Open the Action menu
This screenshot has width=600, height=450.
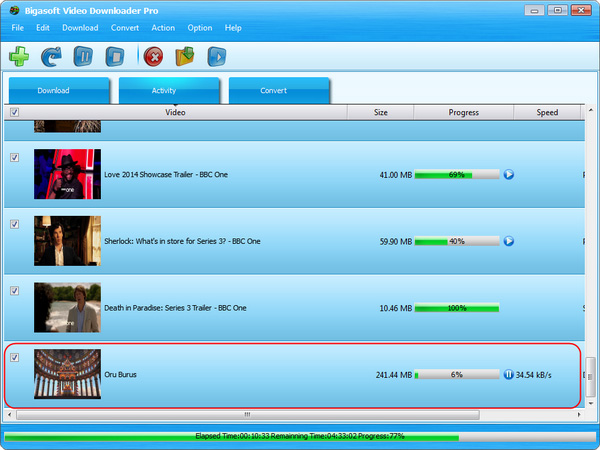pyautogui.click(x=163, y=28)
